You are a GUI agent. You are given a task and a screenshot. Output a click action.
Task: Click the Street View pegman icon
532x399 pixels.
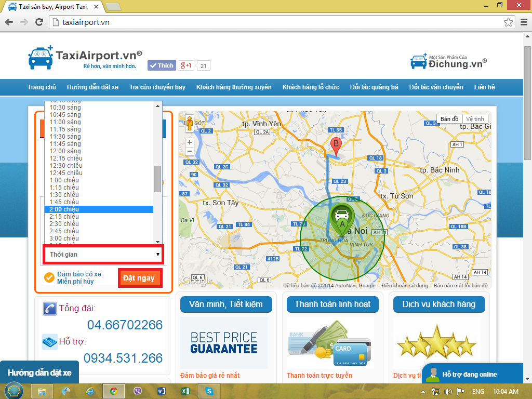tap(189, 124)
